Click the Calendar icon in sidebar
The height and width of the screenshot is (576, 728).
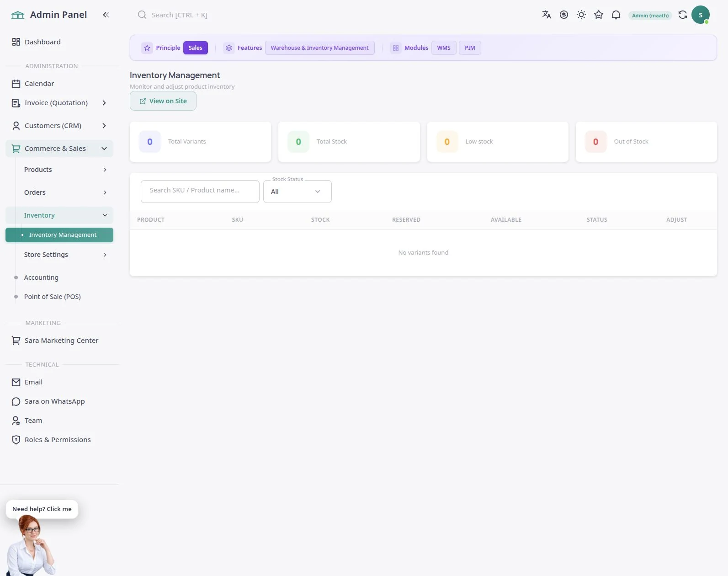16,84
